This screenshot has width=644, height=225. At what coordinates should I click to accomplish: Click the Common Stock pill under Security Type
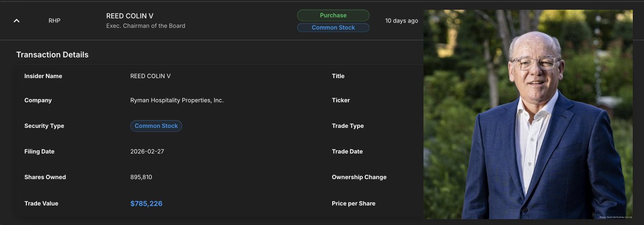[156, 126]
